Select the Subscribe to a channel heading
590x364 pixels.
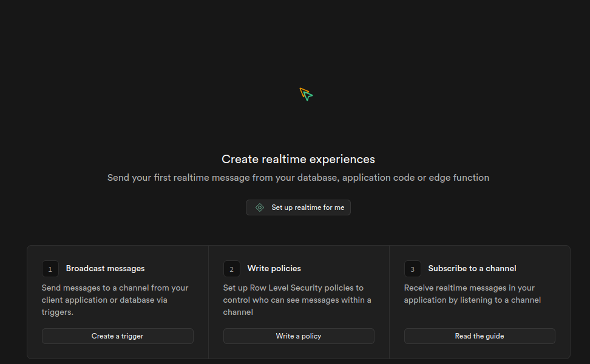(x=472, y=268)
